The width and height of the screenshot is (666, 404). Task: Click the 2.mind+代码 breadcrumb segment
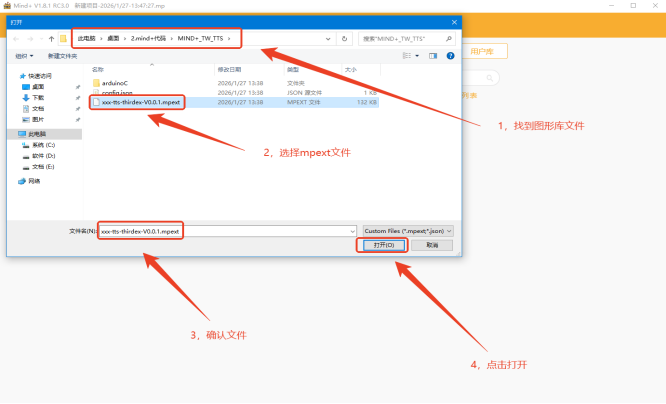[x=148, y=38]
